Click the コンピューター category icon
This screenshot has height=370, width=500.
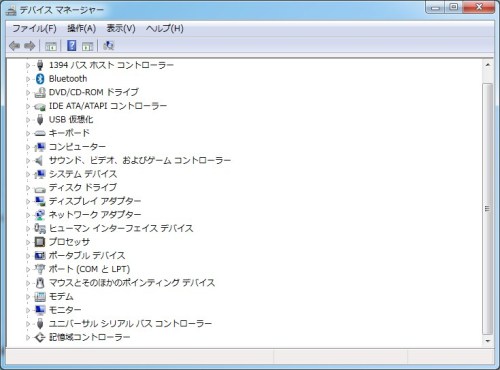(40, 147)
